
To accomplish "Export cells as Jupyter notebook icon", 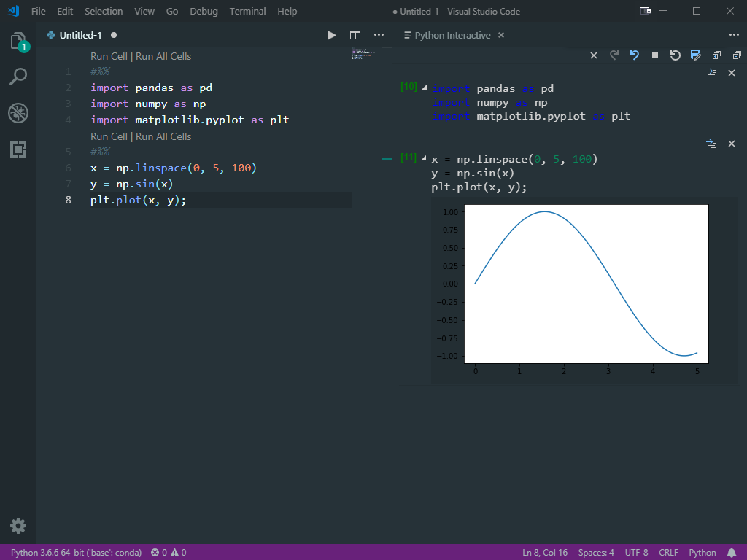I will (x=695, y=55).
